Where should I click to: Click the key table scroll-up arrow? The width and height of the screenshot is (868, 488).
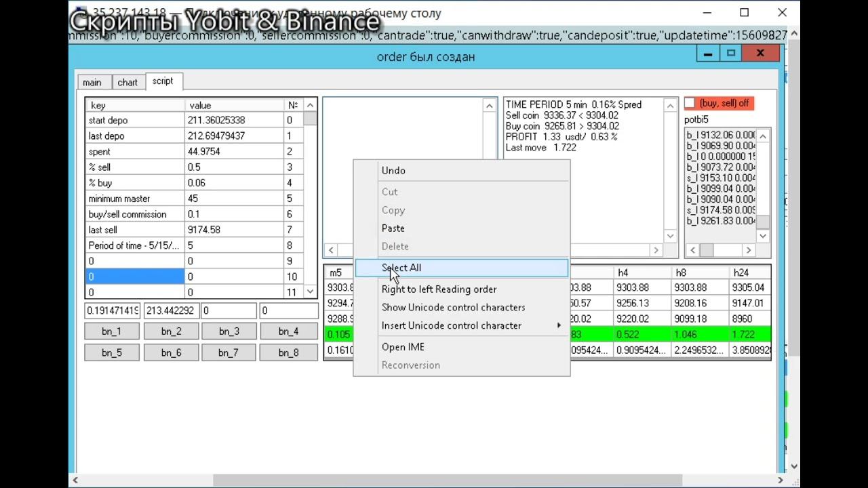point(310,105)
